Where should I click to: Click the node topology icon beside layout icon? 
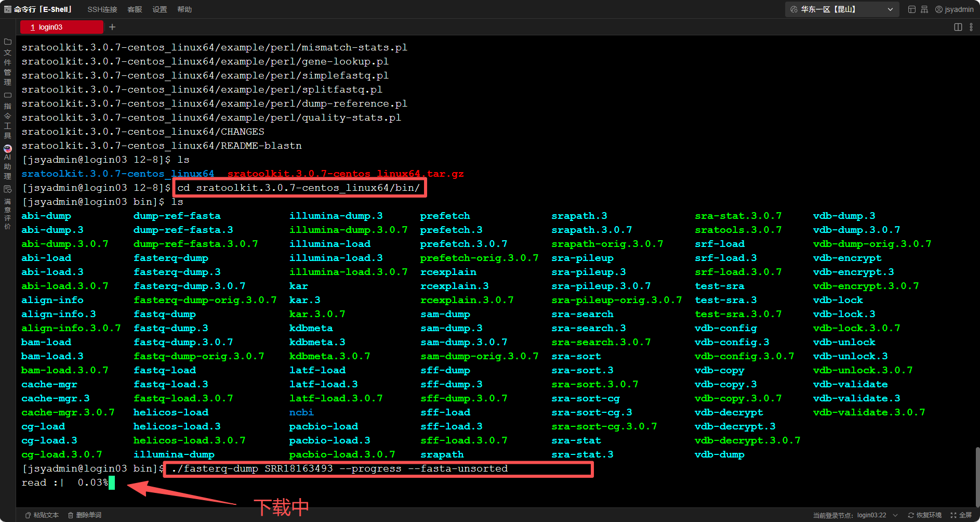[x=924, y=9]
